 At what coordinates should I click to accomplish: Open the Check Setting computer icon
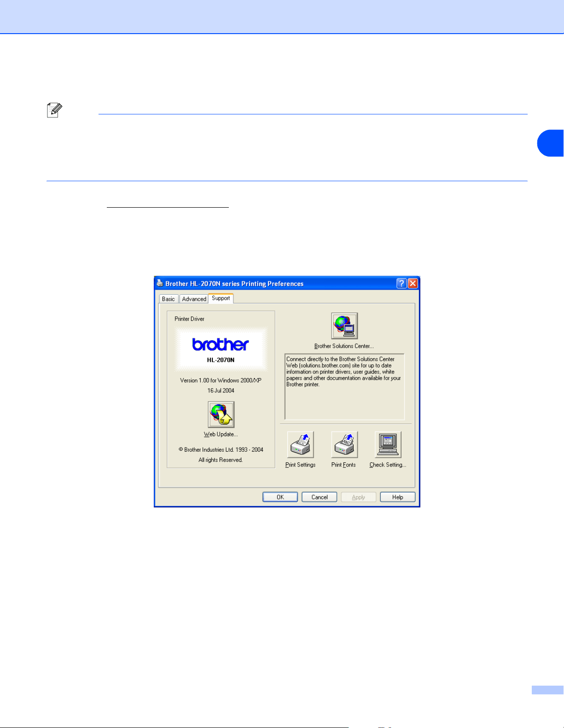click(388, 444)
